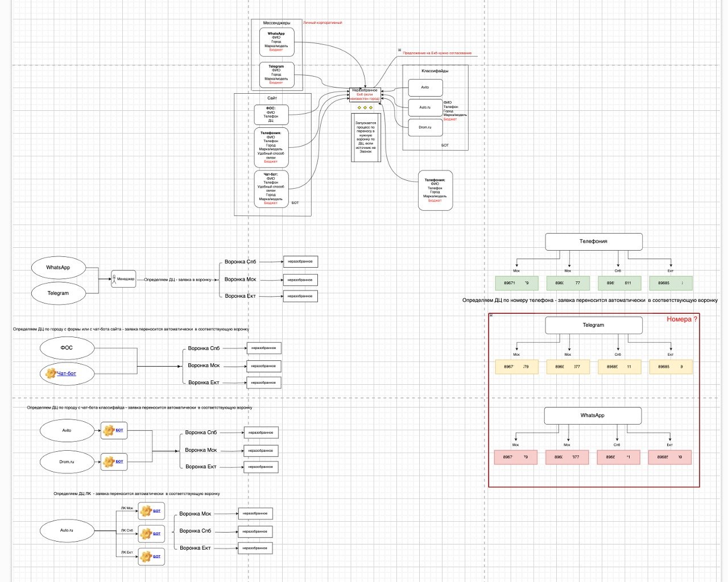Click Определяем ДЦ по номеру телефона caption
Image resolution: width=728 pixels, height=582 pixels.
(590, 300)
